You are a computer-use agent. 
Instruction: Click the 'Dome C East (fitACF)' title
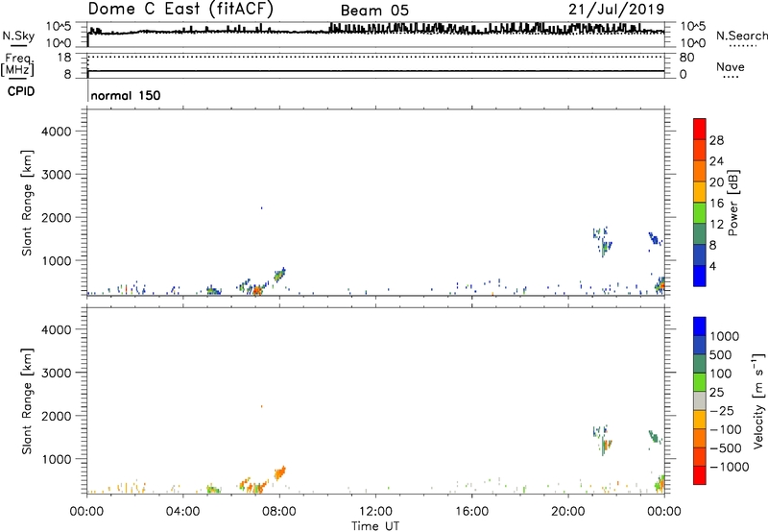click(x=180, y=10)
